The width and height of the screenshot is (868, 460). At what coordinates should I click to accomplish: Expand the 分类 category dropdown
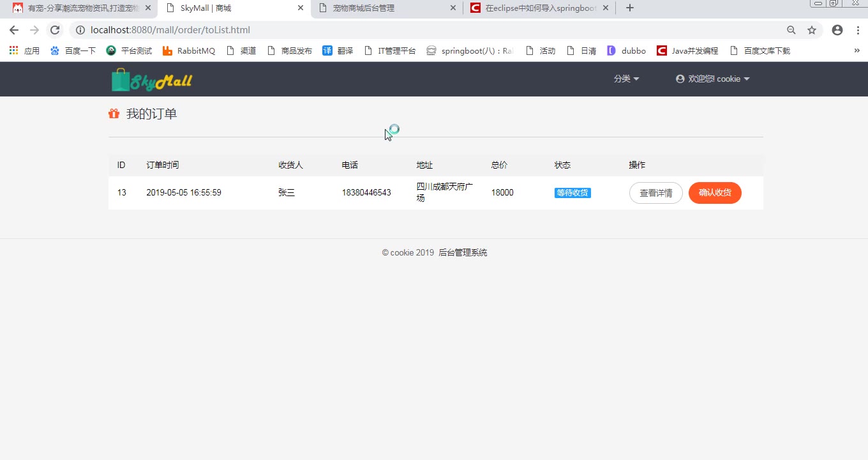click(x=626, y=79)
